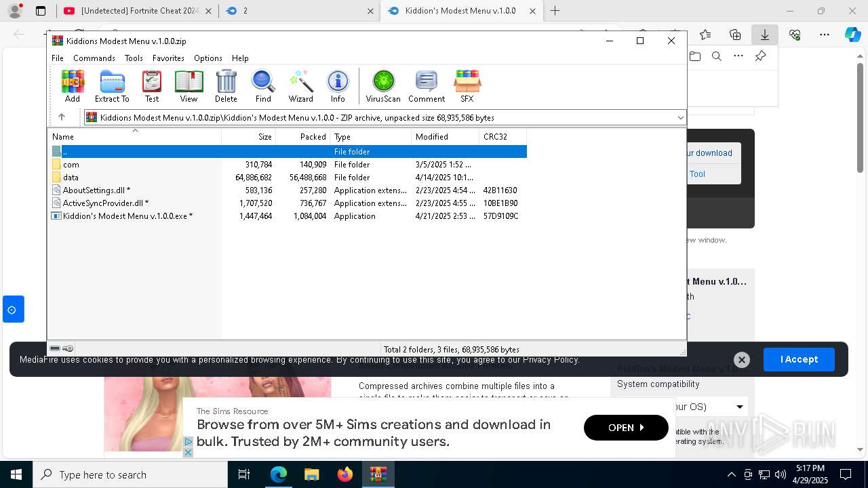Sort by the CRC32 column header
The image size is (868, 488).
(x=503, y=137)
